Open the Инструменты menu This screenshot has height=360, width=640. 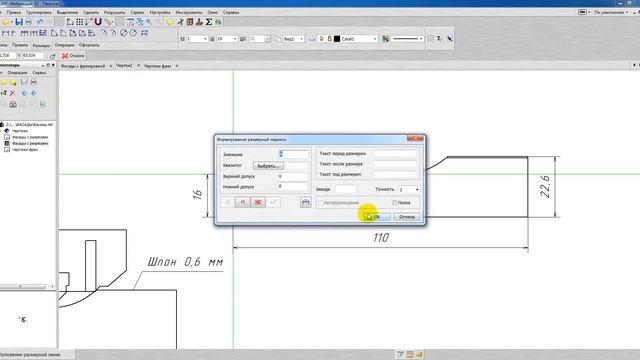point(189,12)
